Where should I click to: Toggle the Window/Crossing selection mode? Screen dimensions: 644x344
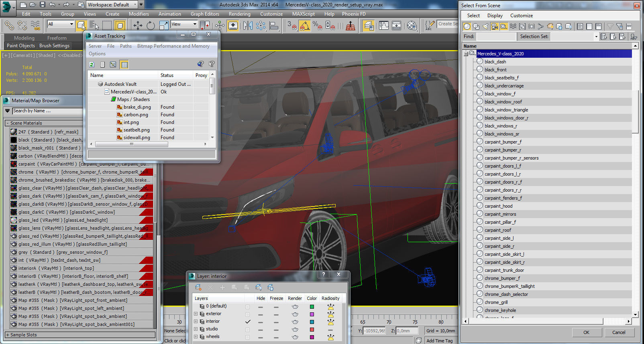click(x=120, y=25)
